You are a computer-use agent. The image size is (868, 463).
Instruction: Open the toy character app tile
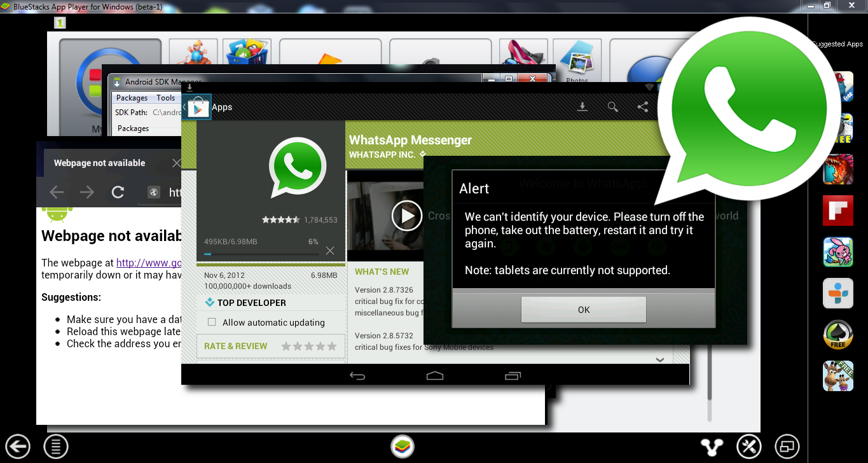[193, 53]
